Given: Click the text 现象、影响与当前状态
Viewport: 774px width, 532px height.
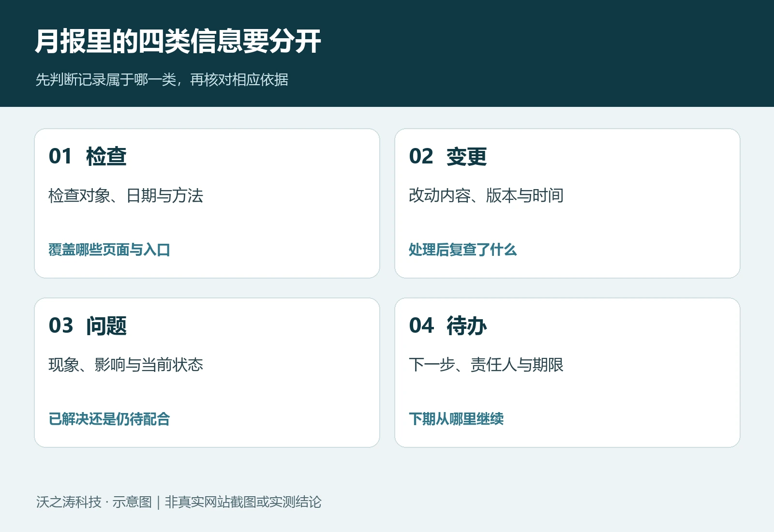Looking at the screenshot, I should coord(126,365).
